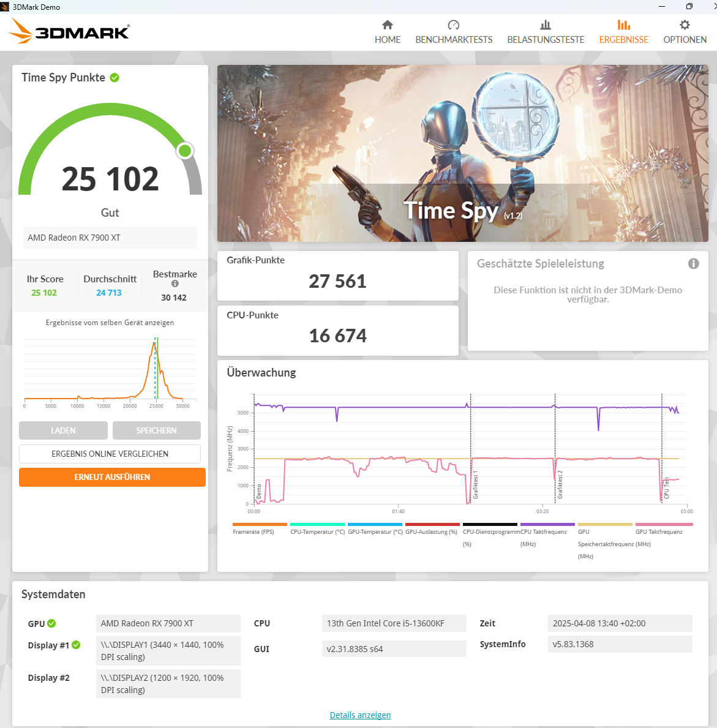717x728 pixels.
Task: Toggle GPU Speichertaktfrequenz yellow legend swatch
Action: point(605,525)
